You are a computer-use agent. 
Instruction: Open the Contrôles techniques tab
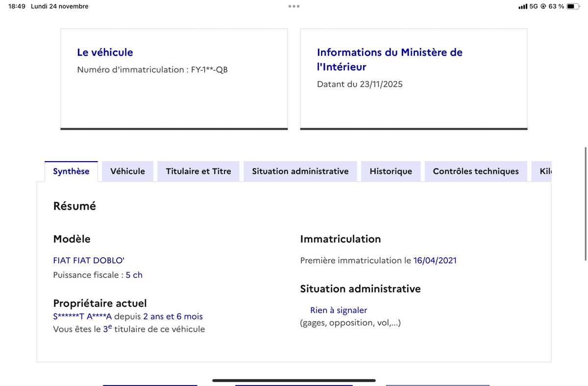point(475,171)
